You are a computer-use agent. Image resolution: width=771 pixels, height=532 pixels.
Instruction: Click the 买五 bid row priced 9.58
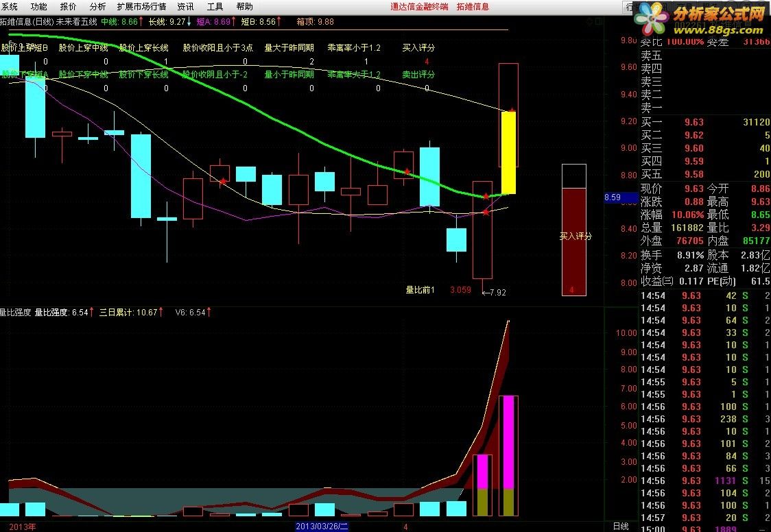[x=705, y=174]
